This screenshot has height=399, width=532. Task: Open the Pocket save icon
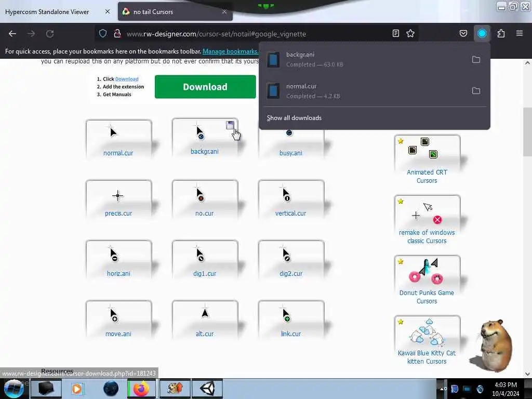pyautogui.click(x=463, y=33)
